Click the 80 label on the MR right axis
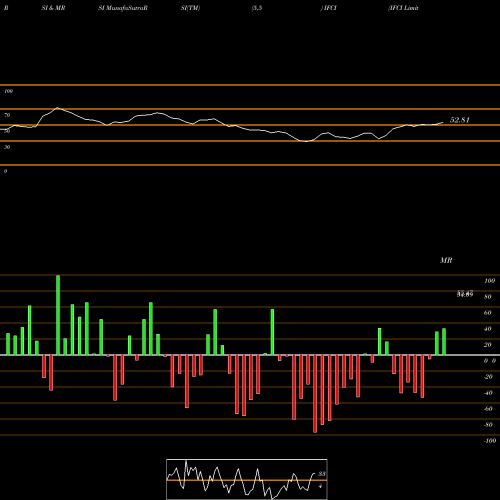 488,297
